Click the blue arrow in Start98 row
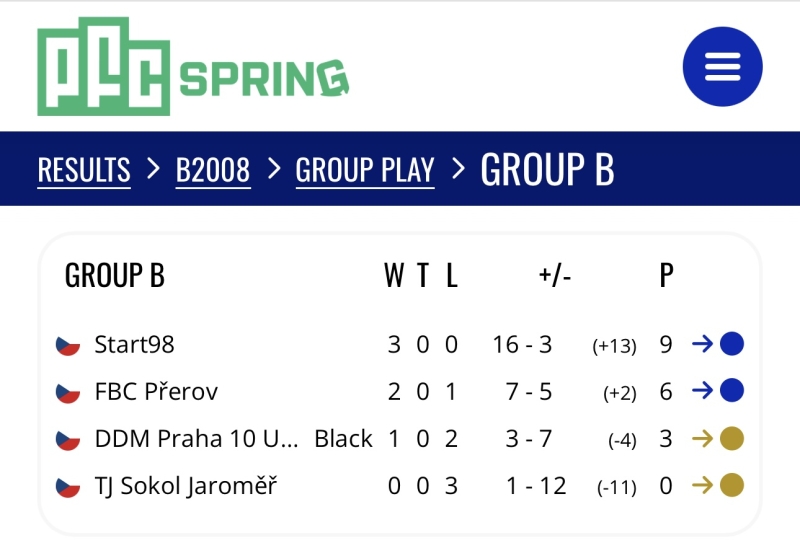Viewport: 800px width, 543px height. coord(703,344)
